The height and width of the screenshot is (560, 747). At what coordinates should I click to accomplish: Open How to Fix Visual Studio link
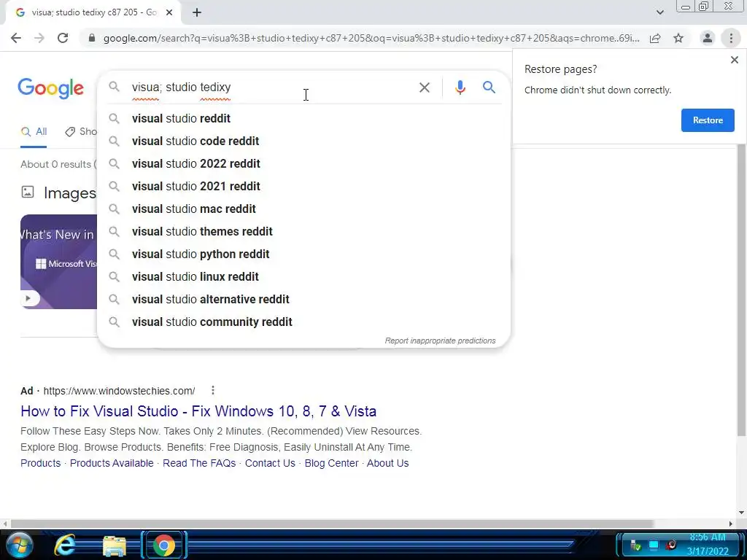[x=198, y=411]
